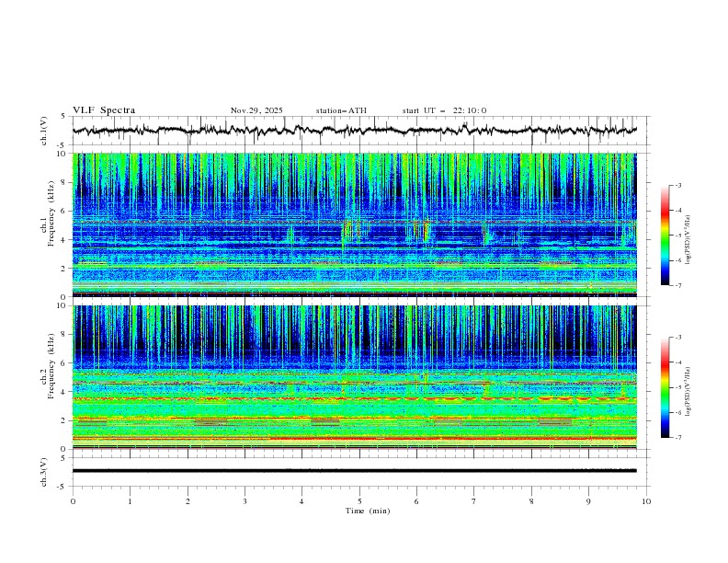Click time axis tick label '3'

click(x=245, y=501)
